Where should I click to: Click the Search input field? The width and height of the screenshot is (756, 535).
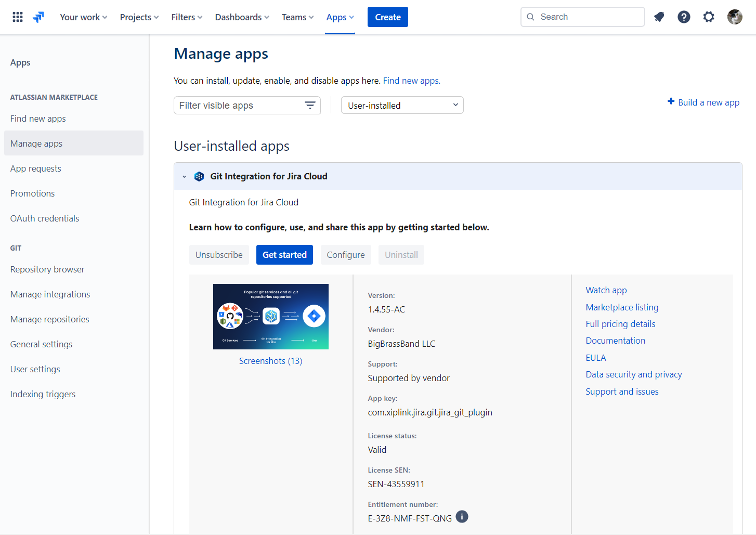coord(583,17)
